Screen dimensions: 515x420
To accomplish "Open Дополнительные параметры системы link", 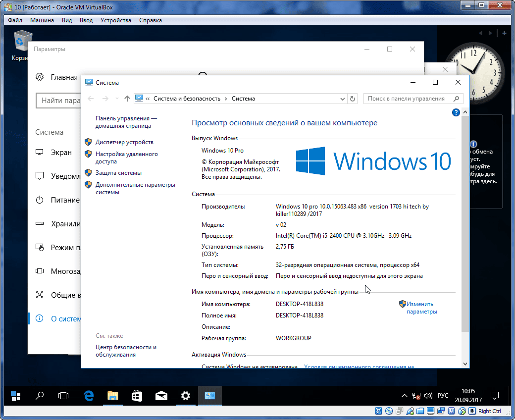I will pyautogui.click(x=135, y=189).
